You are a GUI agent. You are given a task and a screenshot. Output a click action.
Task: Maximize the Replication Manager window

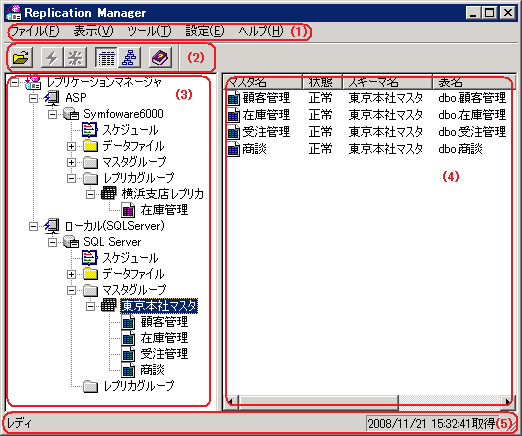tap(489, 13)
